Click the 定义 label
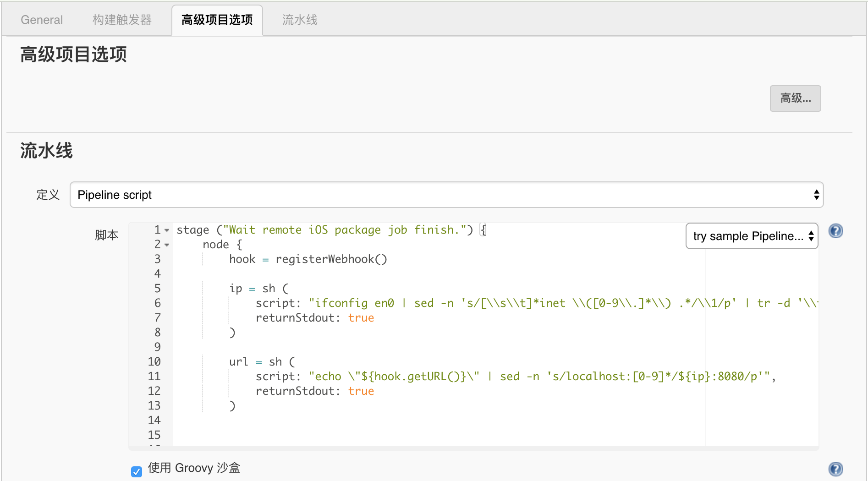 (48, 195)
